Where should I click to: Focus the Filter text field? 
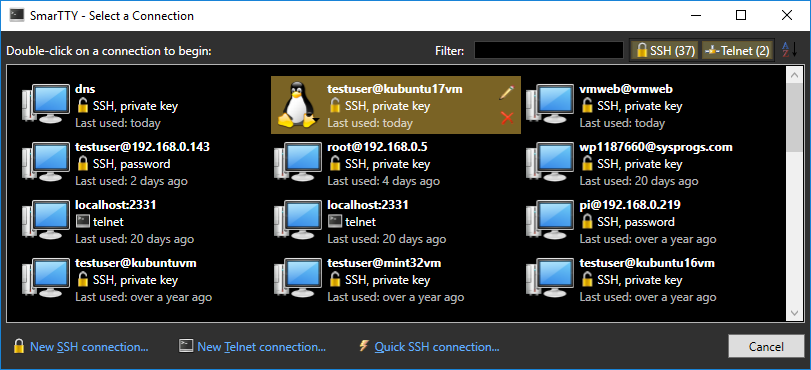pyautogui.click(x=549, y=51)
